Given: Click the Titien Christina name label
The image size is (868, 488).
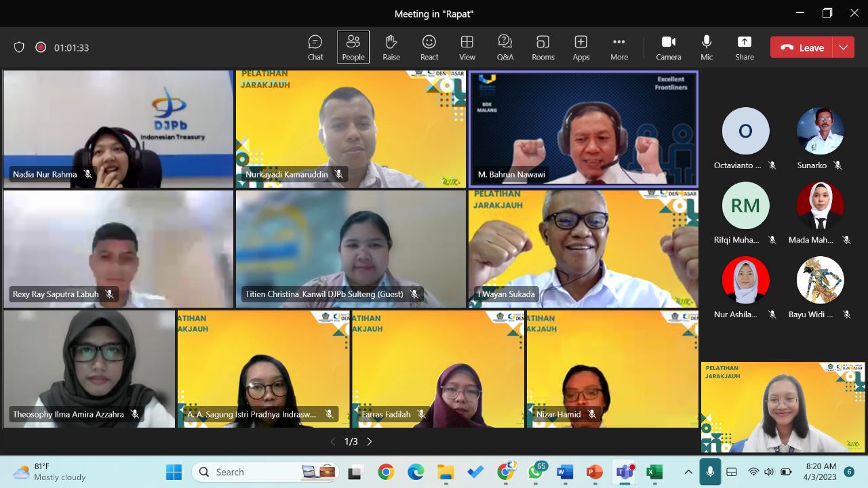Looking at the screenshot, I should (x=324, y=294).
